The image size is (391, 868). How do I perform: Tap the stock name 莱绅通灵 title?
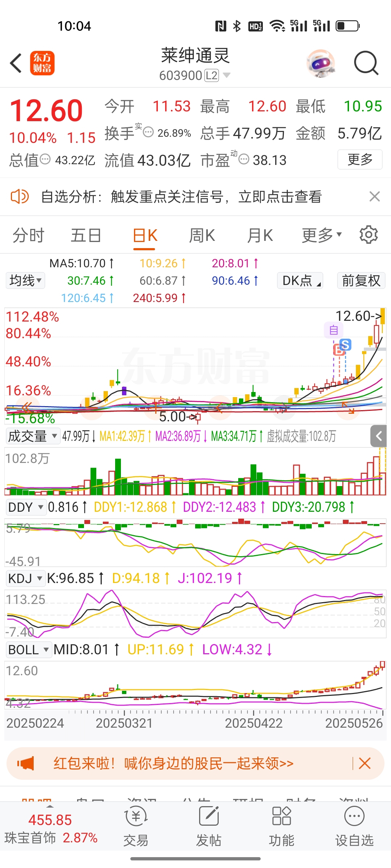tap(195, 55)
